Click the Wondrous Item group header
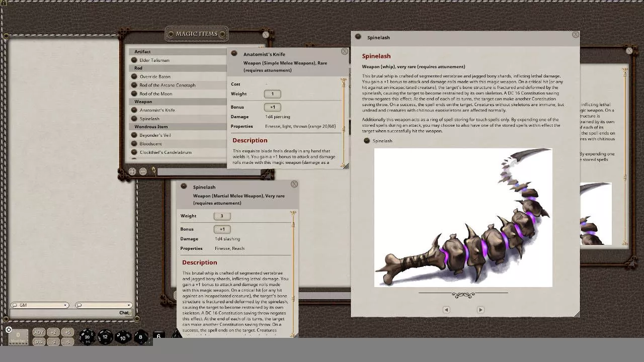This screenshot has height=362, width=644. tap(178, 127)
